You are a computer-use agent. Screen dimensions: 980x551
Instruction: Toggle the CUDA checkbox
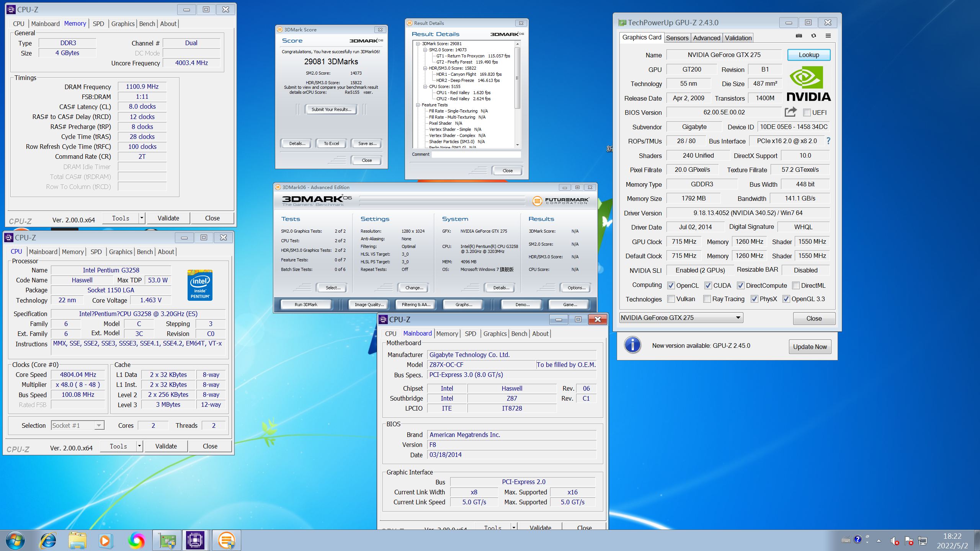click(708, 285)
